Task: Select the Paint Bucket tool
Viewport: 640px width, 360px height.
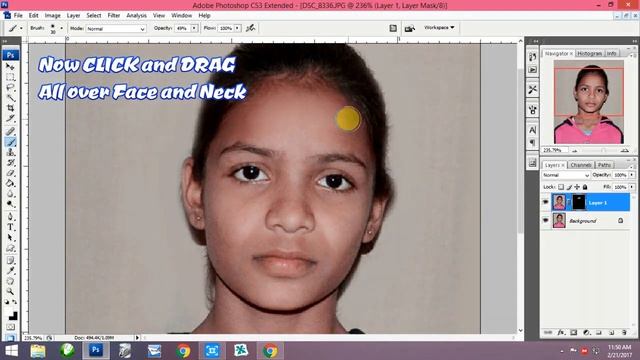Action: point(11,184)
